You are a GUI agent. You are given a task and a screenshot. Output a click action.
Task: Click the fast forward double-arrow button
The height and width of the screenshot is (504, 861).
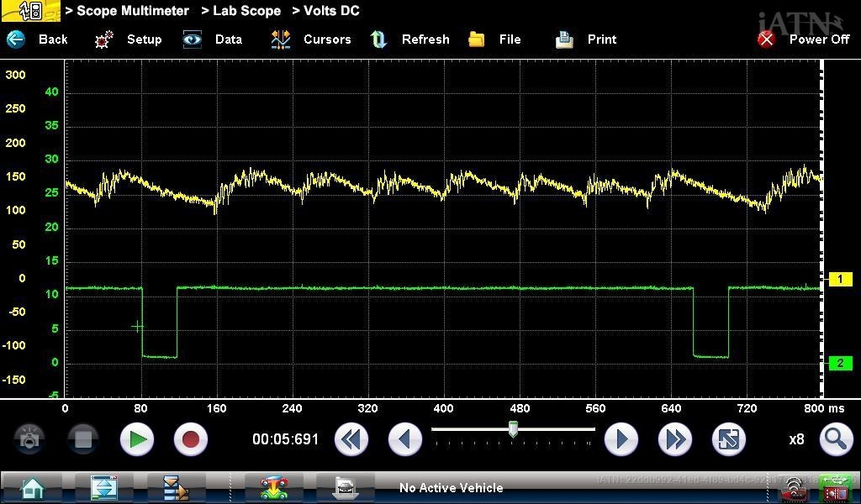coord(674,439)
